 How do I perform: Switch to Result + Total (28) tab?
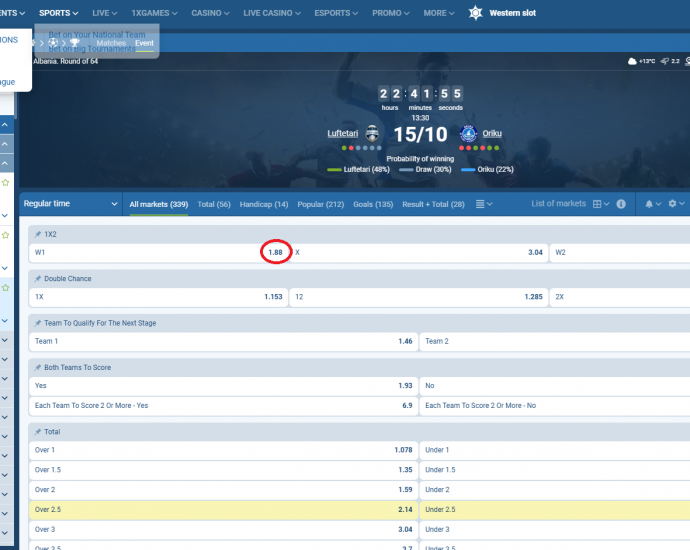pos(433,204)
